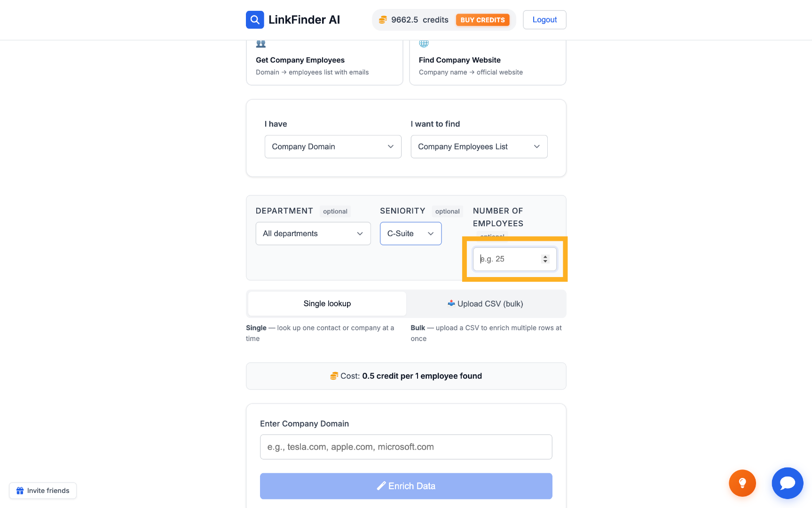Open the Company Domain dropdown
Screen dimensions: 812x508
coord(333,147)
